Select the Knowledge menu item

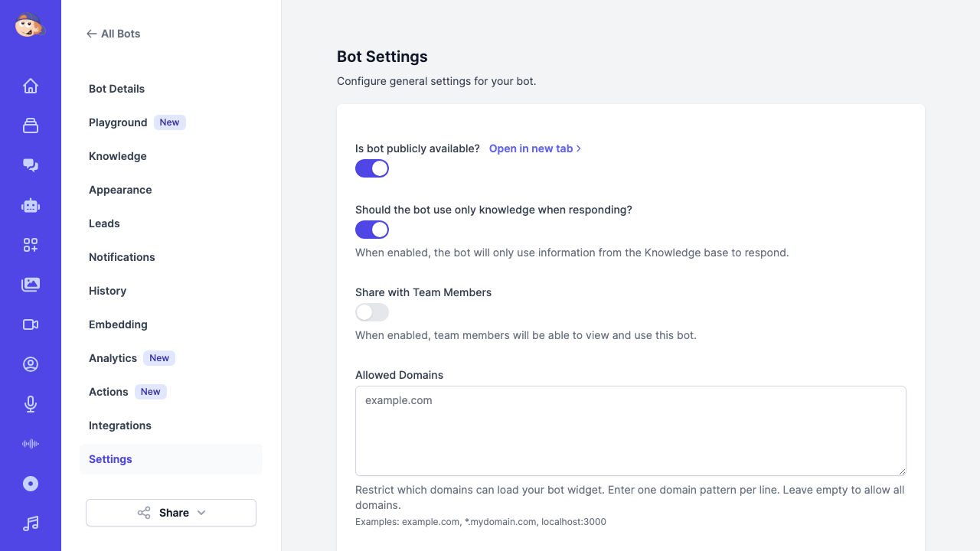(x=117, y=156)
